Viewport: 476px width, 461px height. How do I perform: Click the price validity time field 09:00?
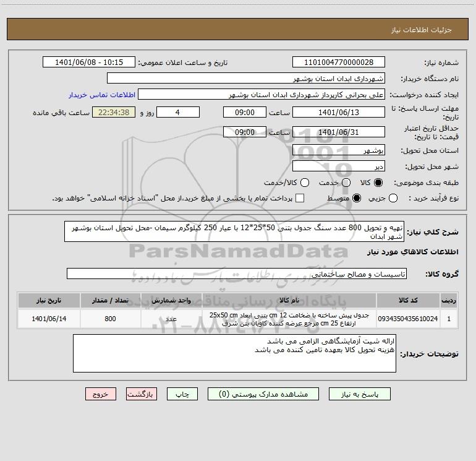245,132
